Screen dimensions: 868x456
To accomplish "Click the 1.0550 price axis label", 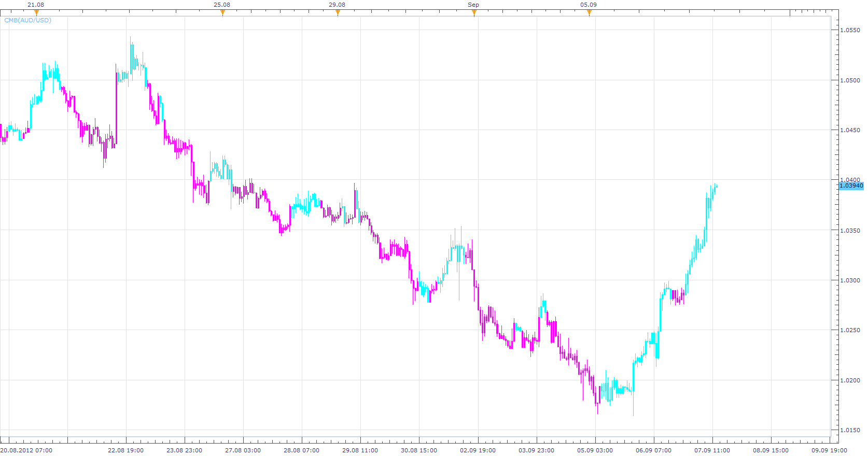I will click(x=850, y=30).
